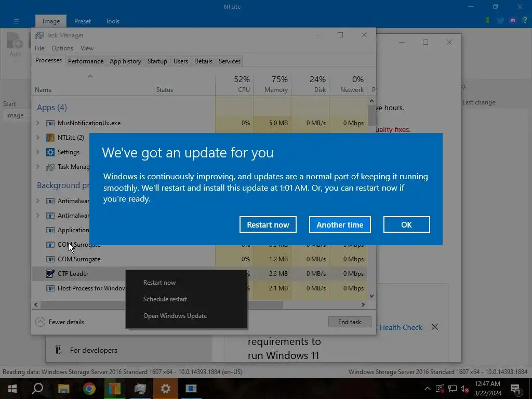
Task: Select the Processes tab
Action: tap(48, 60)
